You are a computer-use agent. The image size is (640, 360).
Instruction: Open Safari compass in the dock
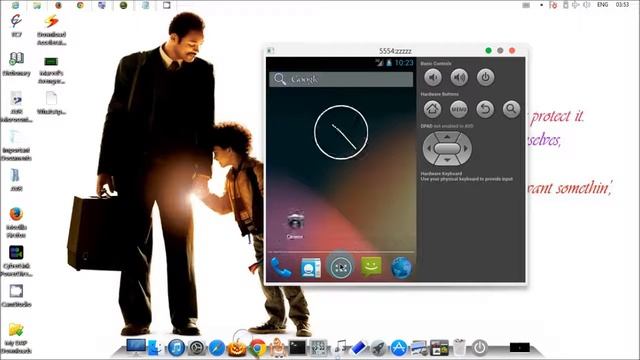click(x=217, y=348)
